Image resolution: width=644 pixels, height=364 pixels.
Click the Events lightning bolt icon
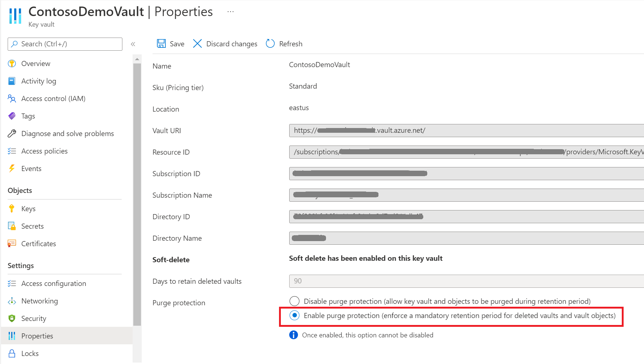pos(12,169)
